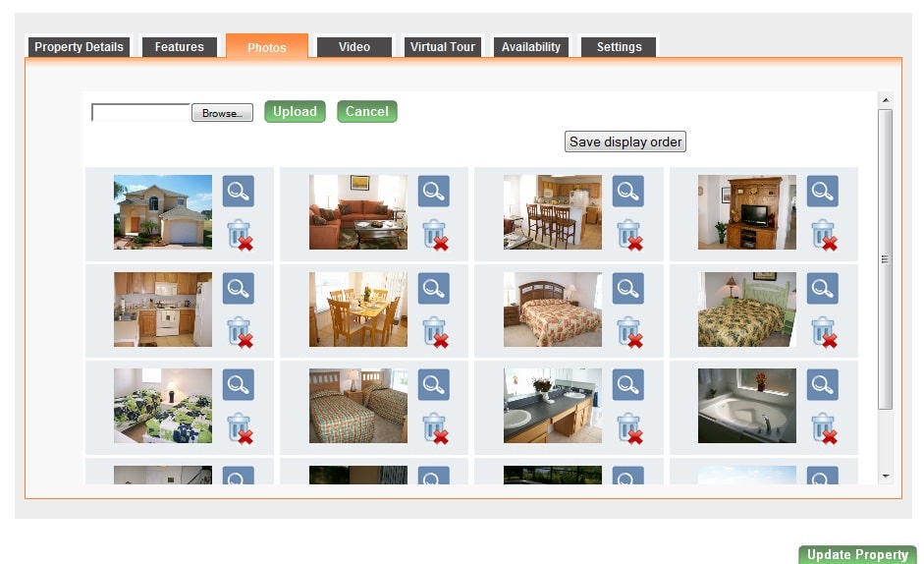
Task: Magnify the kitchen with white stove photo
Action: click(x=238, y=288)
